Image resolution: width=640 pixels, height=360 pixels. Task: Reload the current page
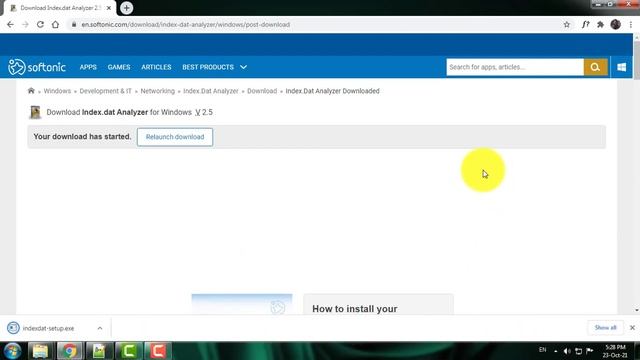(40, 24)
